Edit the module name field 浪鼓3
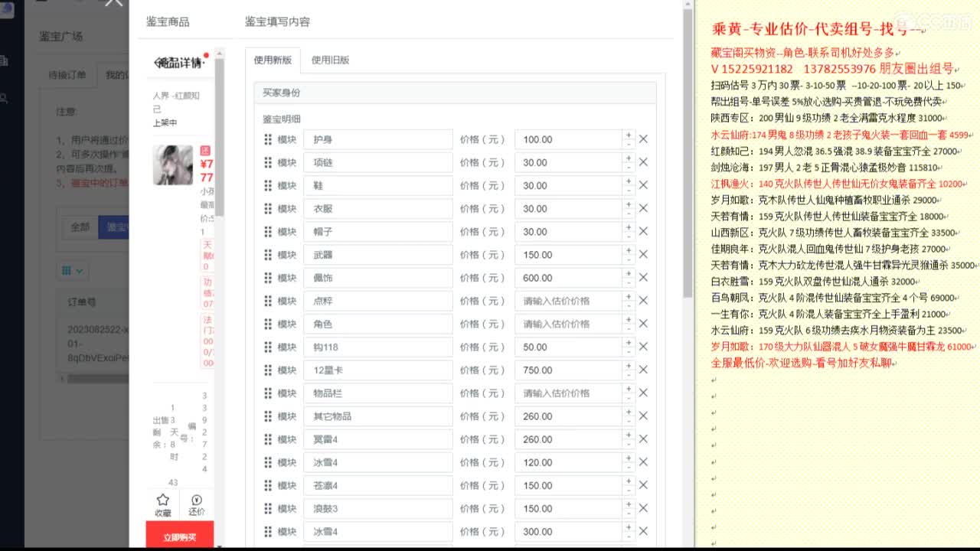This screenshot has height=551, width=980. tap(378, 508)
